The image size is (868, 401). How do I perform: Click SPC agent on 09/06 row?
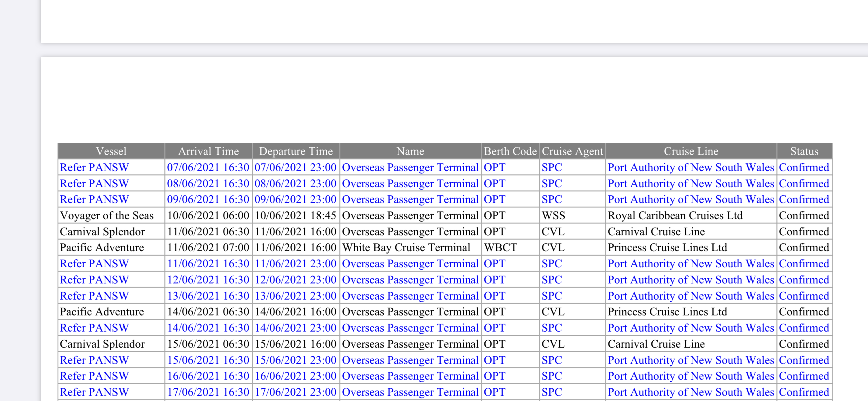coord(552,200)
